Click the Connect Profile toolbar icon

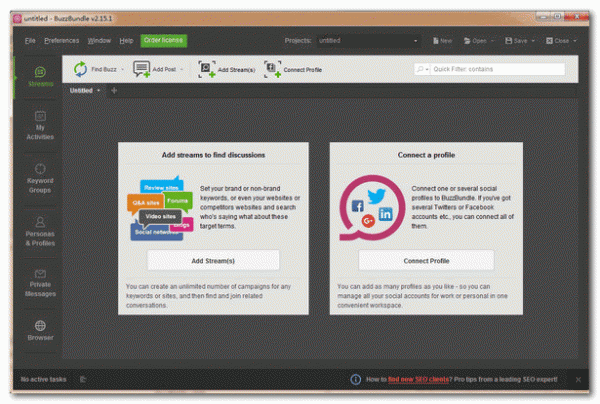[272, 69]
